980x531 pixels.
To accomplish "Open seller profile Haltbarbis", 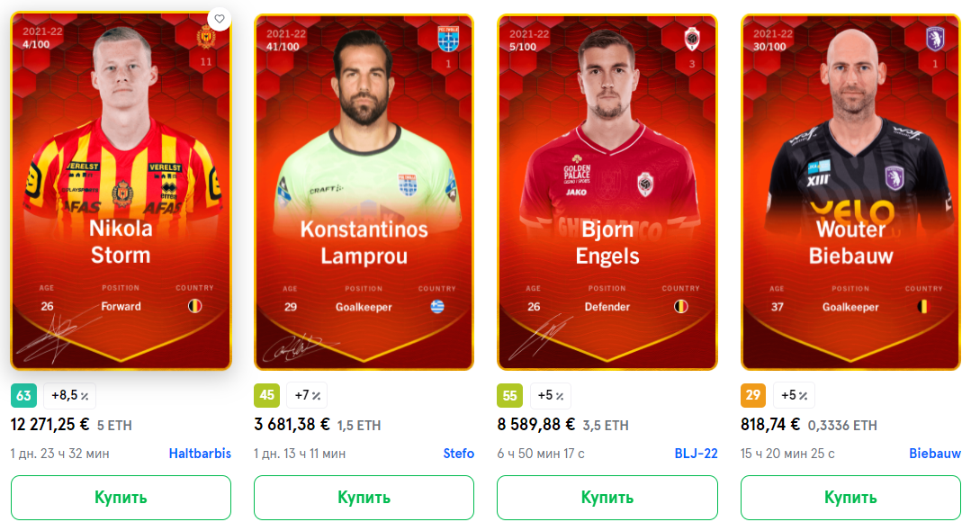I will point(200,454).
